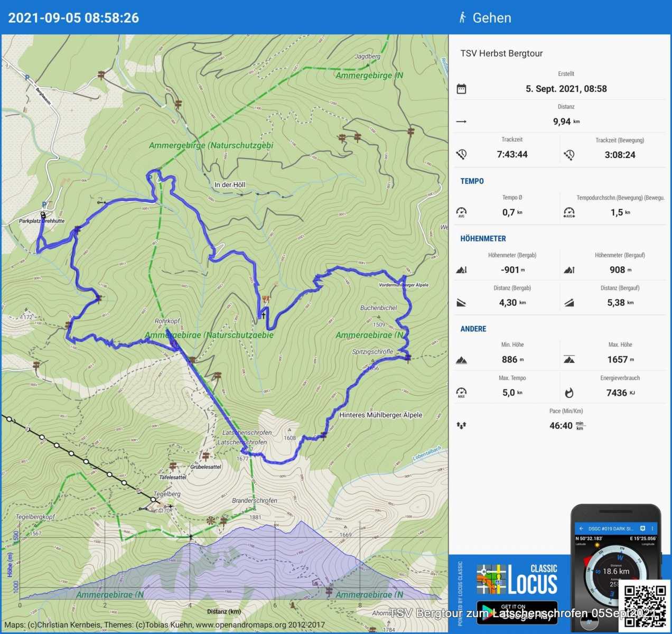Click the max tempo gauge icon

(x=461, y=393)
